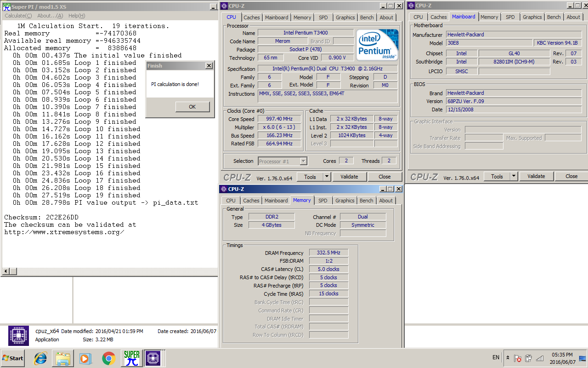This screenshot has width=588, height=368.
Task: Open the Bench tab in the CPU window
Action: click(367, 17)
